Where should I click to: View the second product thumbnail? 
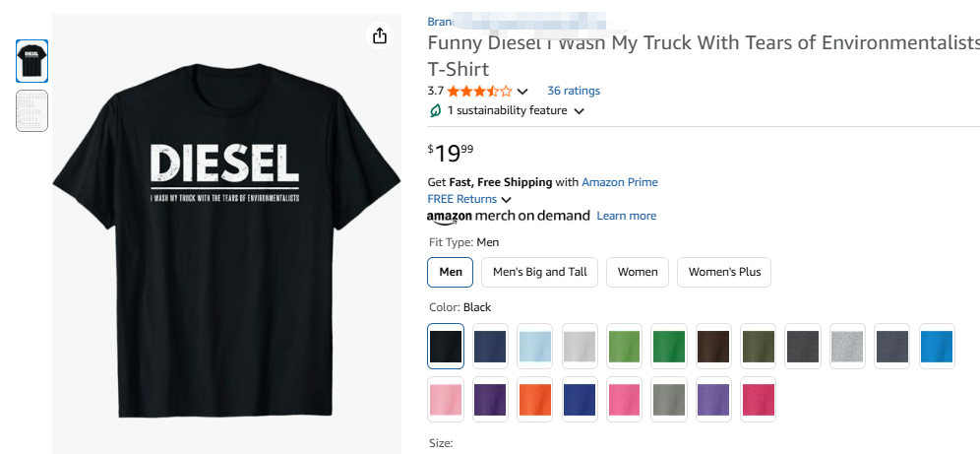pos(31,110)
